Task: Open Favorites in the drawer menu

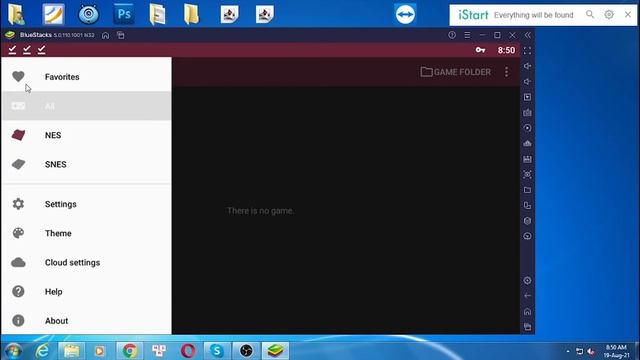Action: coord(86,77)
